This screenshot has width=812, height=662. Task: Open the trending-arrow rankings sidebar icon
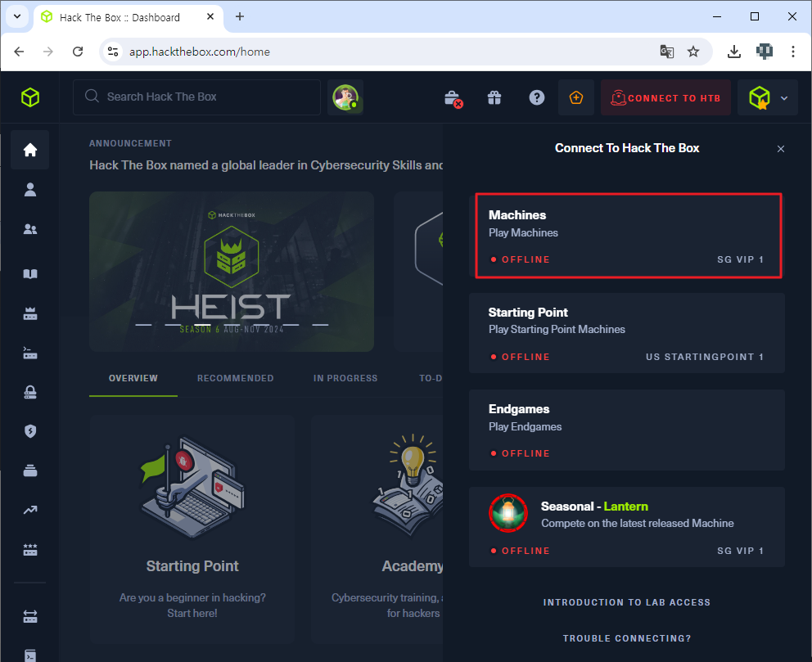coord(30,510)
